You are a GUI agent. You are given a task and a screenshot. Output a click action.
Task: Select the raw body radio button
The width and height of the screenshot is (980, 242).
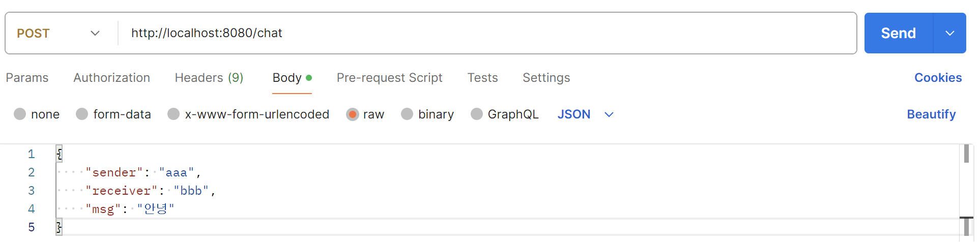point(352,114)
